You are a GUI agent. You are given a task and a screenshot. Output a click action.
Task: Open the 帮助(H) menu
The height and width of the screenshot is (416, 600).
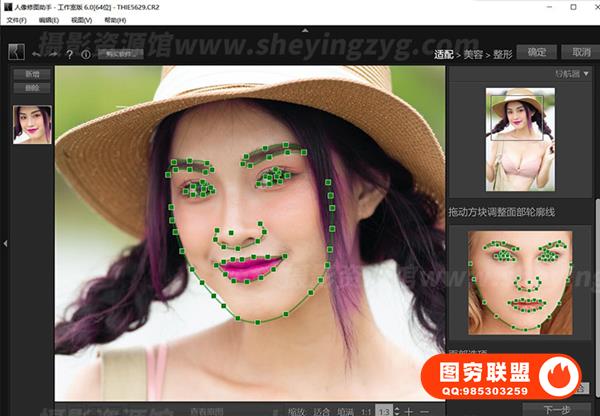(x=115, y=20)
